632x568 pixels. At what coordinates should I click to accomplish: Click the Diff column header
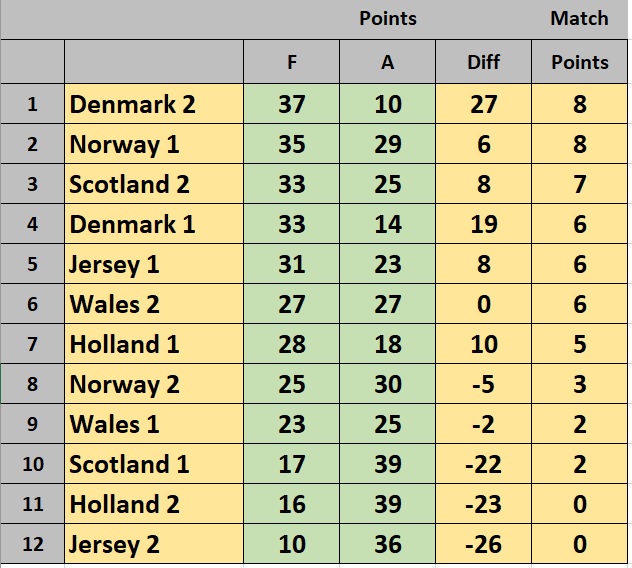[x=483, y=62]
